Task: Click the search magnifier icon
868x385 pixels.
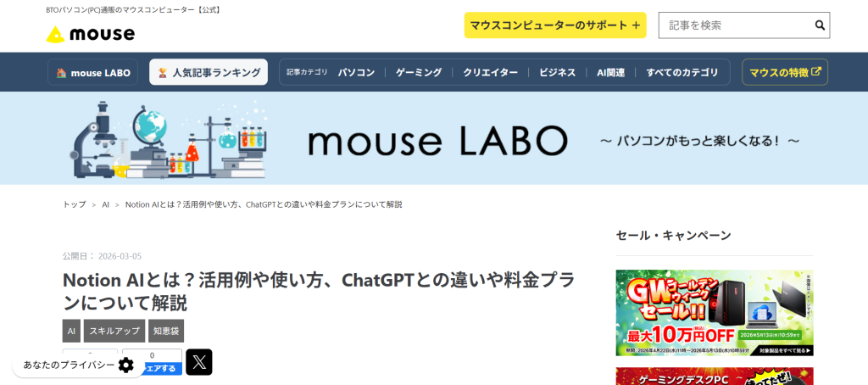Action: (820, 25)
